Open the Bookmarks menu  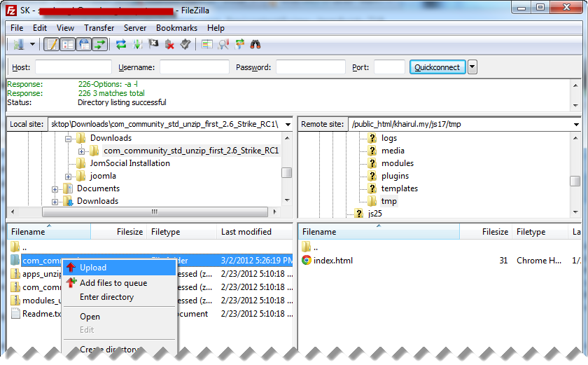[x=176, y=28]
